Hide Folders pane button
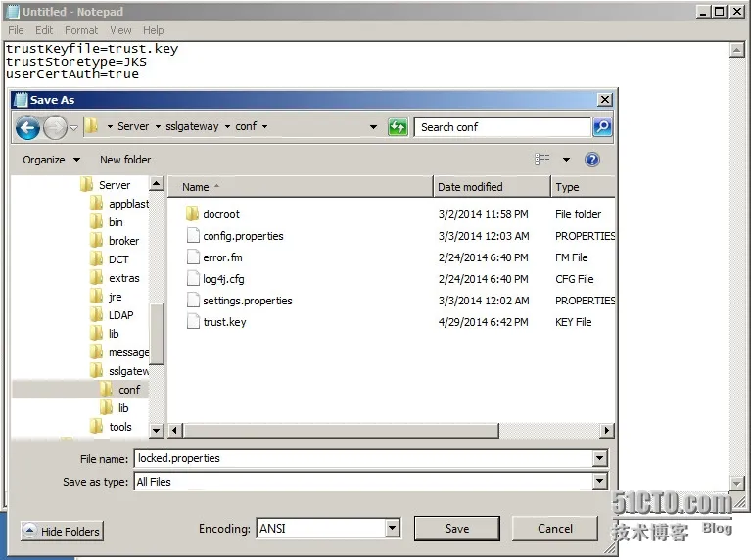 (x=62, y=531)
